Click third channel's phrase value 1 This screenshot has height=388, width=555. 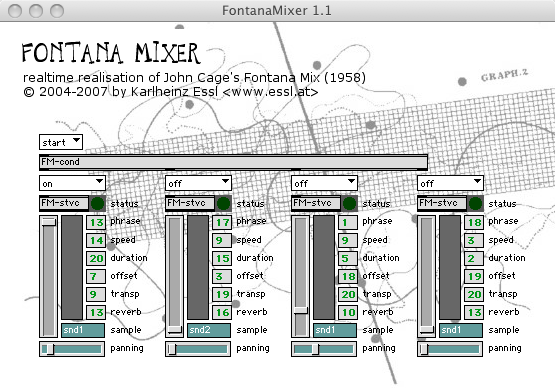coord(348,222)
